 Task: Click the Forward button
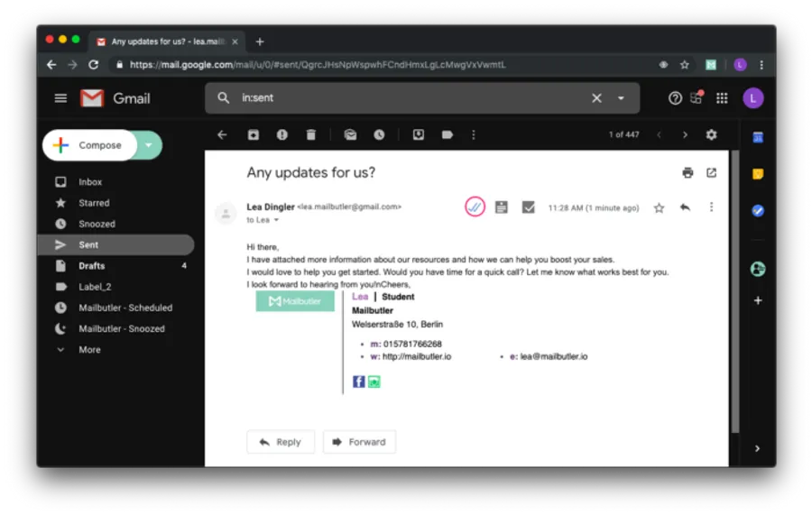tap(359, 442)
